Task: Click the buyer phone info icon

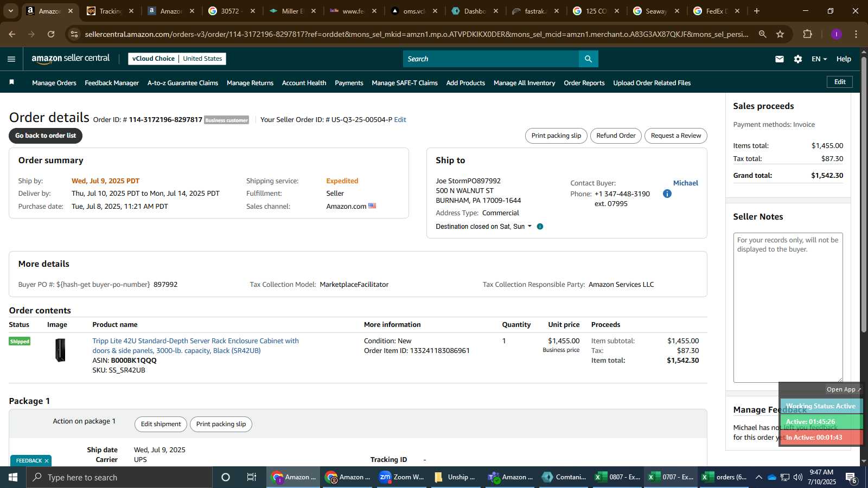Action: coord(667,194)
